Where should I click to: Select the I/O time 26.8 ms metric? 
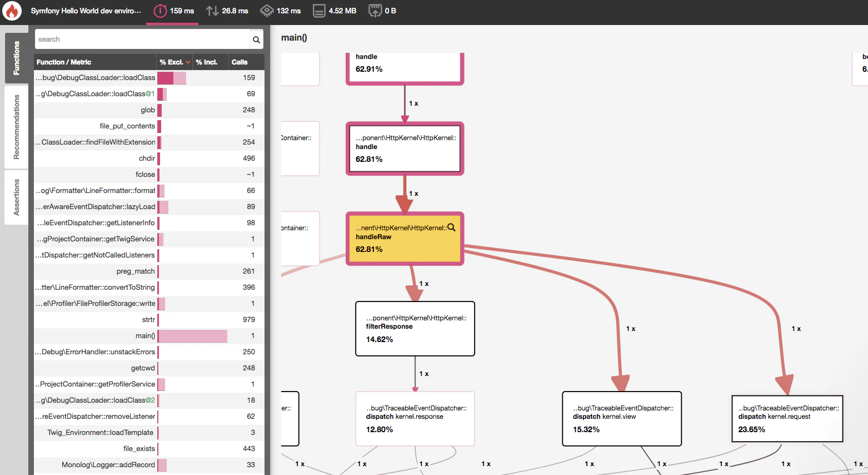[227, 11]
